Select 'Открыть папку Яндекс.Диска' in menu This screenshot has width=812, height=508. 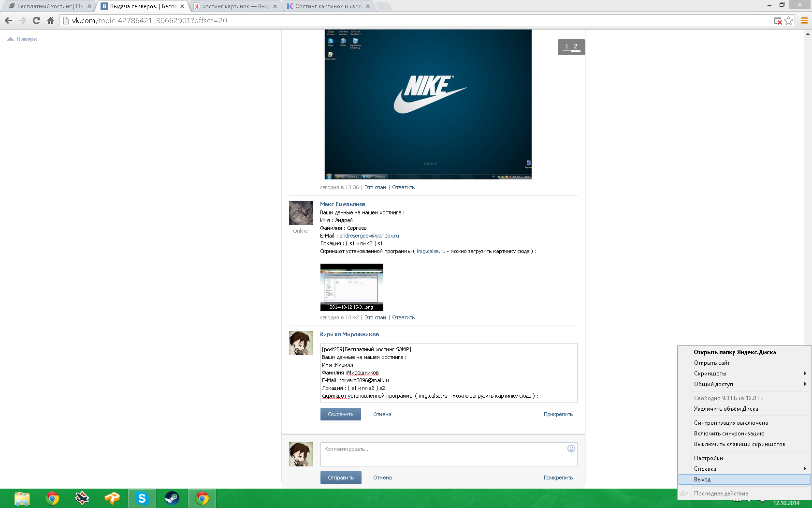744,352
